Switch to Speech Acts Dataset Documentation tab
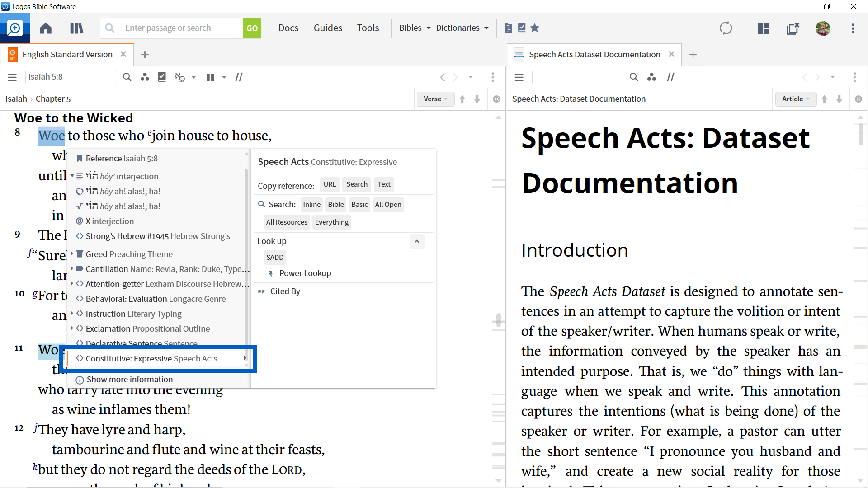 click(594, 54)
